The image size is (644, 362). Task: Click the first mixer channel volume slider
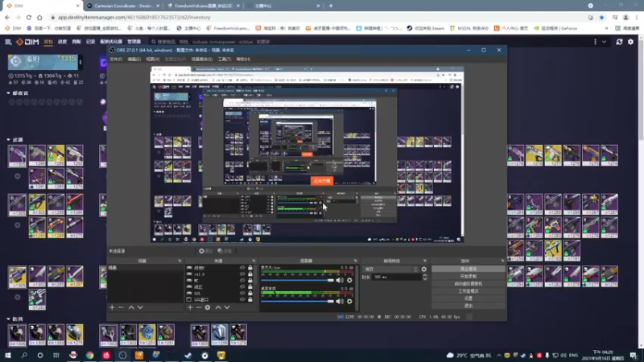click(x=297, y=280)
